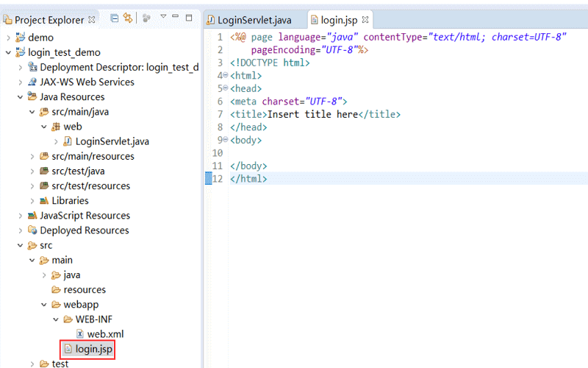The height and width of the screenshot is (368, 588).
Task: Expand Deployment Descriptor node
Action: pos(21,67)
